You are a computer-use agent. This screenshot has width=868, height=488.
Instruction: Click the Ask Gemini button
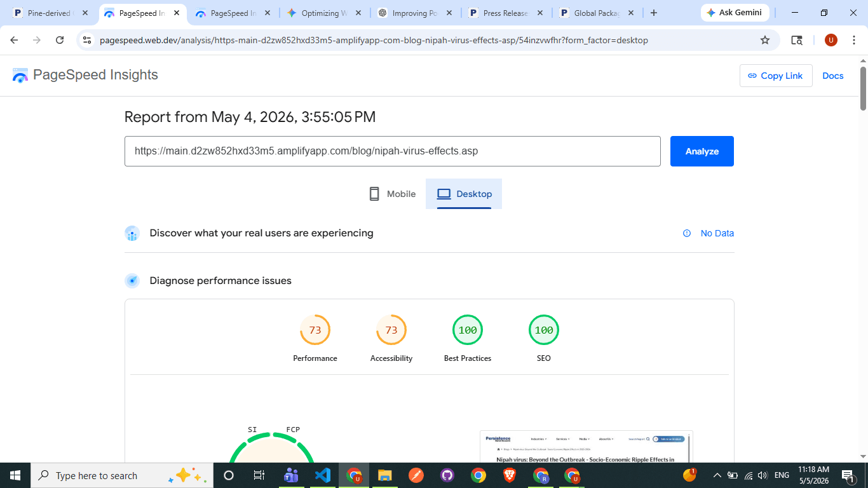click(735, 13)
